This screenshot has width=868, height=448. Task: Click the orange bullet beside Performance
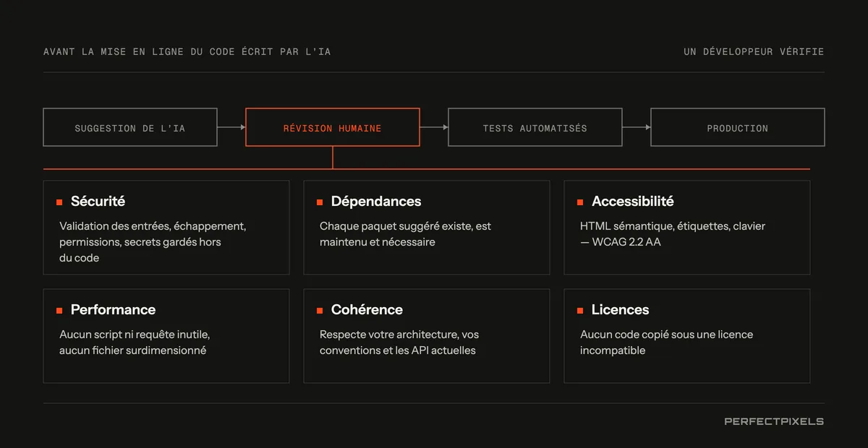point(59,311)
